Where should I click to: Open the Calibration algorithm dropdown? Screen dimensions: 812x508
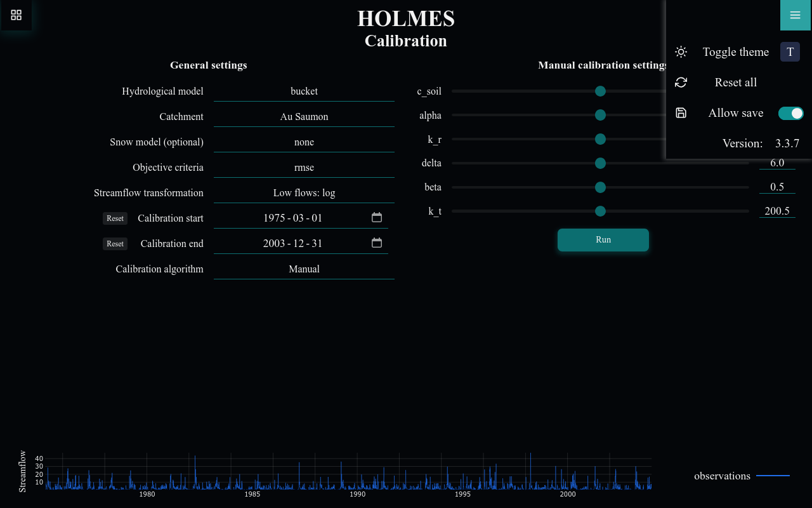click(x=304, y=269)
